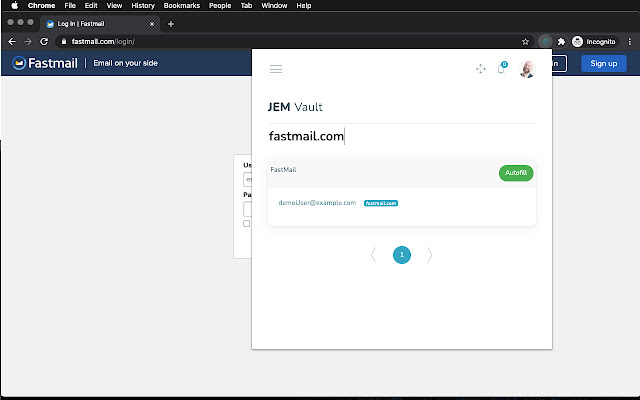Open a new browser tab with plus

(x=171, y=23)
